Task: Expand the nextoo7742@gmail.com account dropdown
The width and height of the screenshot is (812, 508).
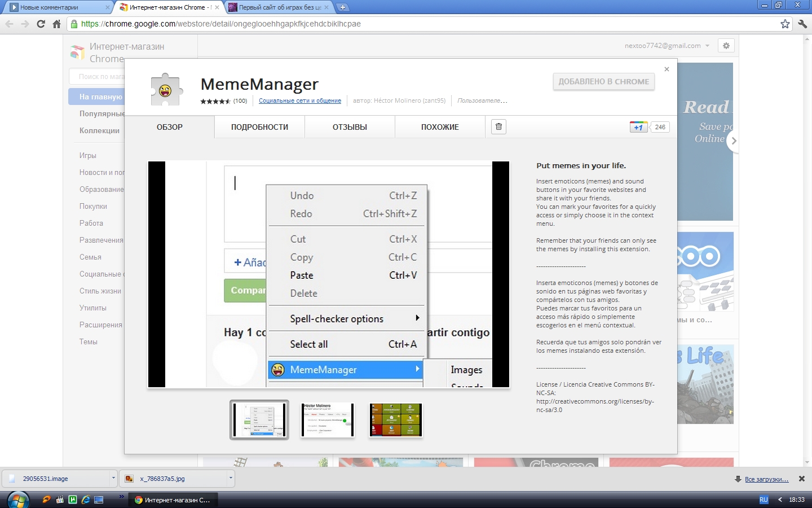Action: [707, 46]
